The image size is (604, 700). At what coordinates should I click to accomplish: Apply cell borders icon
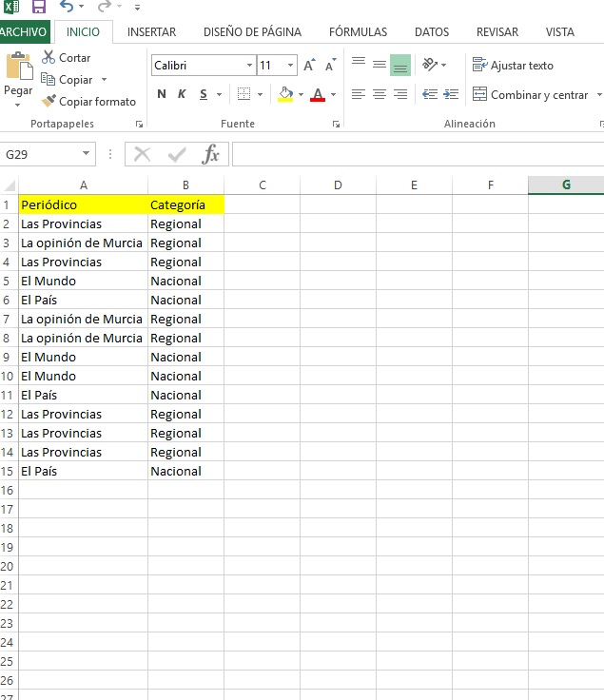[244, 94]
